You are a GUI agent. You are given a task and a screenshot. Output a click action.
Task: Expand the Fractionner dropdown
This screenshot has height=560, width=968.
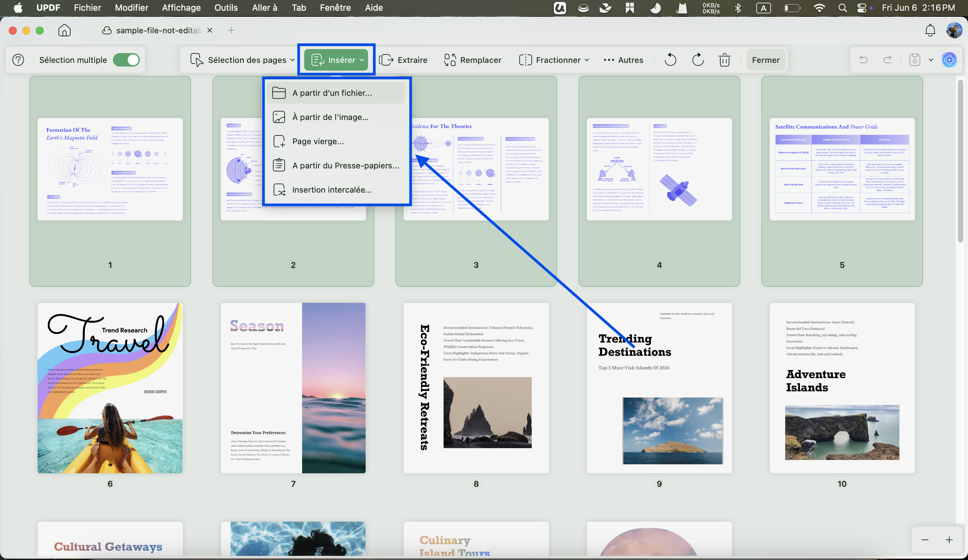pos(554,60)
